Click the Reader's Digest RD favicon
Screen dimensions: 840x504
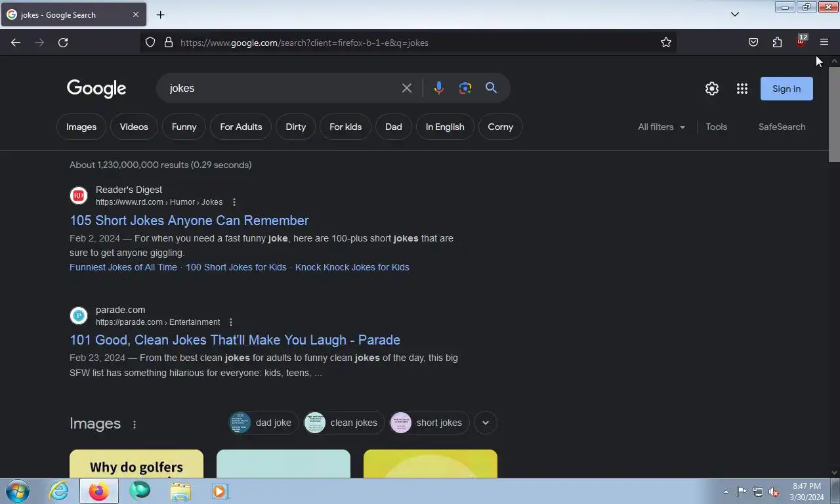(79, 196)
